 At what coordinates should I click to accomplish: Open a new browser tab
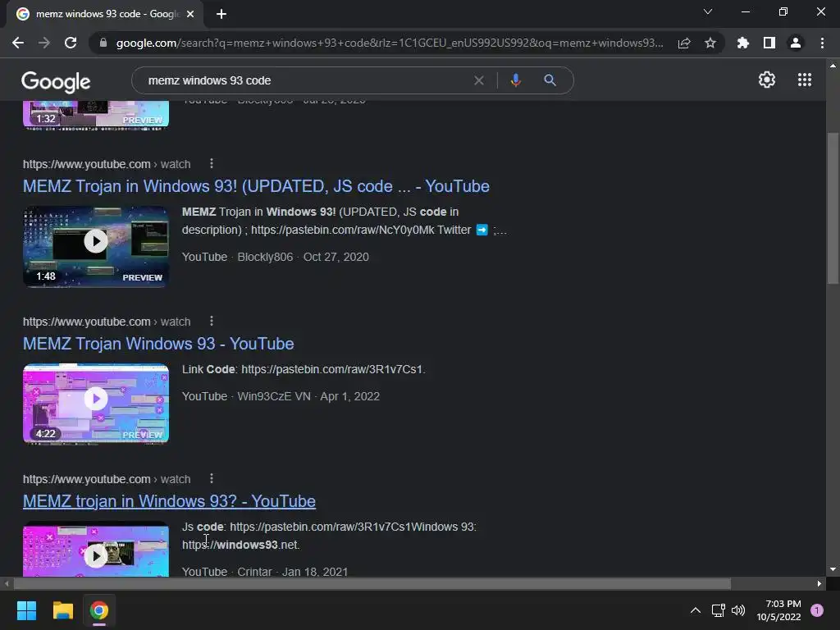pyautogui.click(x=221, y=14)
